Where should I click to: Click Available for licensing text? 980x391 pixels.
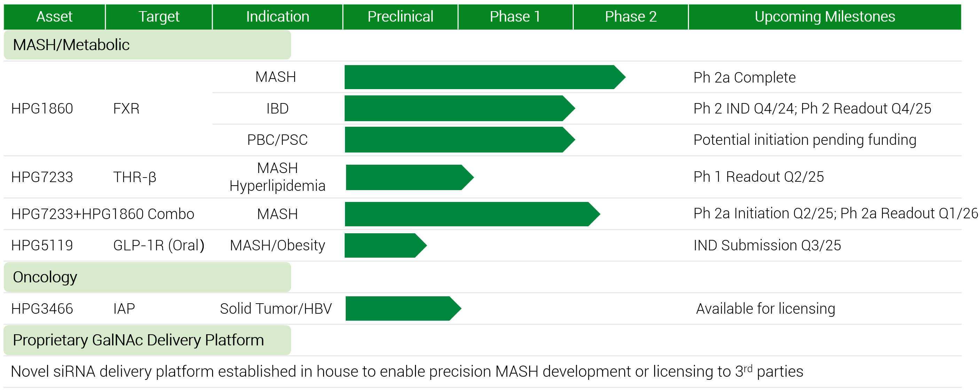click(766, 308)
